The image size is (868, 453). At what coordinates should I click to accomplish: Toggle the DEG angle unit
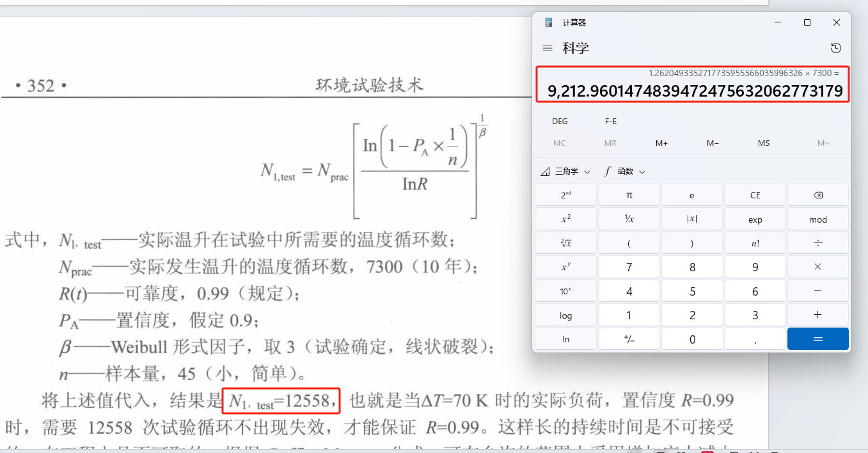(x=560, y=121)
